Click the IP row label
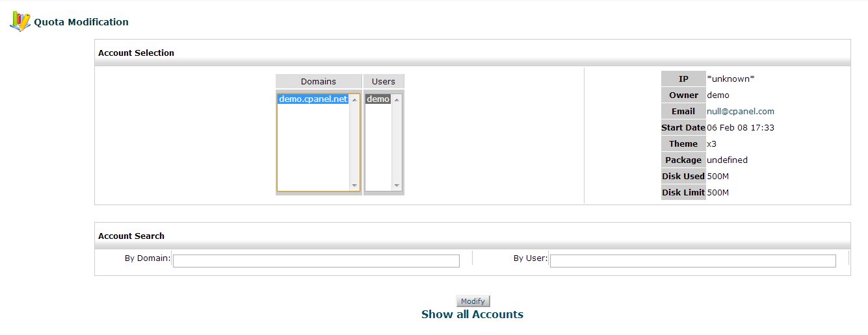This screenshot has width=868, height=335. (683, 79)
